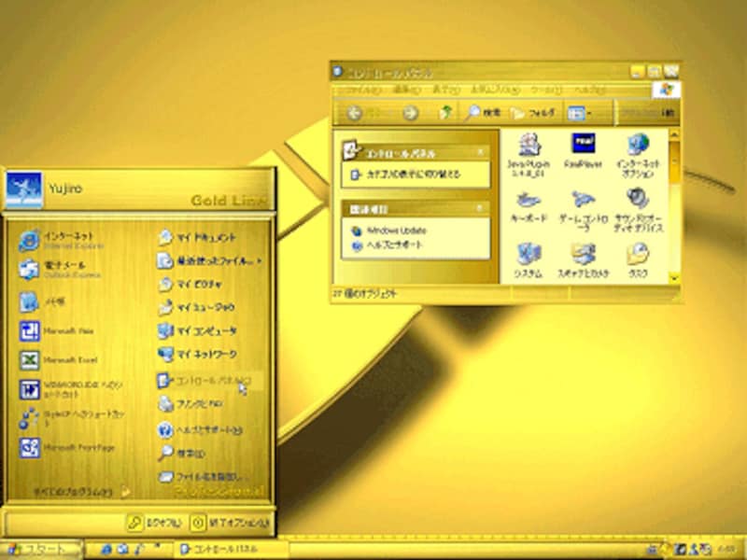Expand the recently used files submenu

208,260
